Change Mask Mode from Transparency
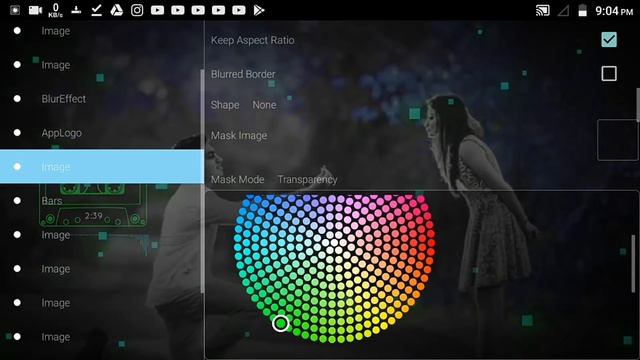Image resolution: width=640 pixels, height=360 pixels. coord(307,180)
